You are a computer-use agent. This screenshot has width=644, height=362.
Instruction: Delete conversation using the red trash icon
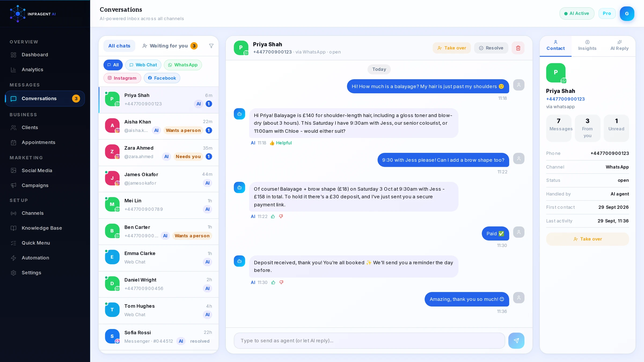518,48
